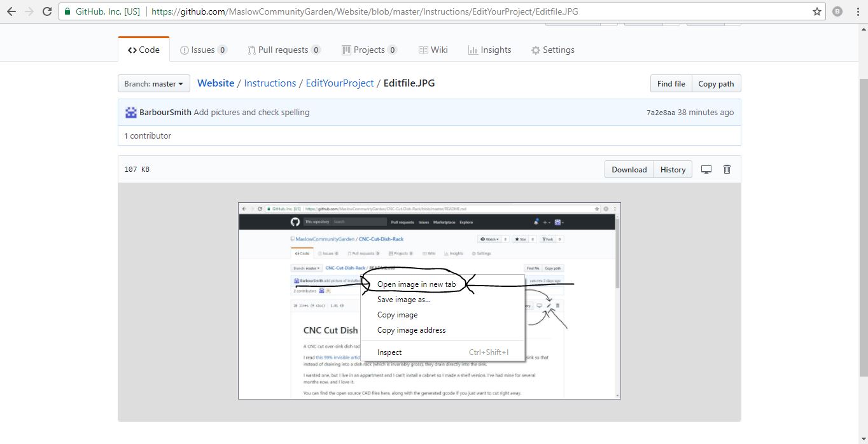The image size is (868, 444).
Task: Open commit hash 7a2e8aa
Action: 661,113
